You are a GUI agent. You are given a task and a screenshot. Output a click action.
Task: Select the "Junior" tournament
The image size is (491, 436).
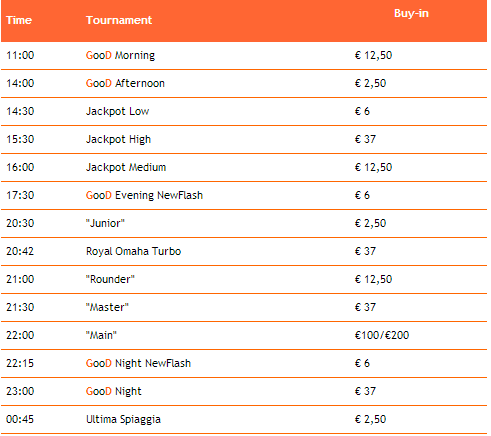105,223
